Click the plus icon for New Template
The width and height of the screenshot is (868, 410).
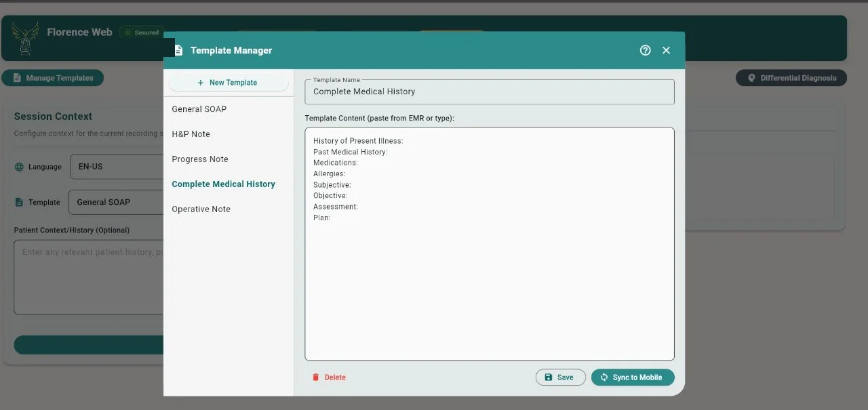pyautogui.click(x=200, y=83)
